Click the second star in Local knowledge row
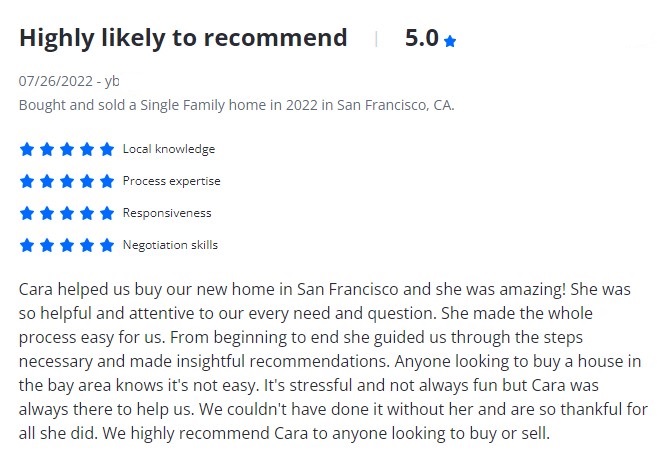 (x=47, y=149)
